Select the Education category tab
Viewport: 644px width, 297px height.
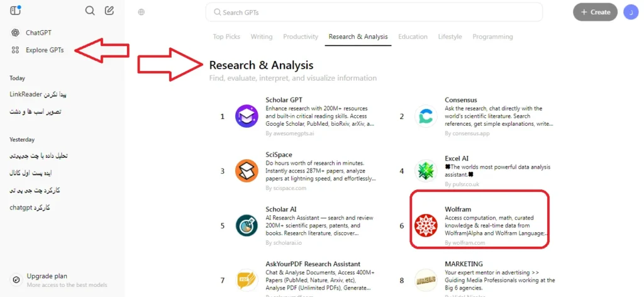click(413, 36)
